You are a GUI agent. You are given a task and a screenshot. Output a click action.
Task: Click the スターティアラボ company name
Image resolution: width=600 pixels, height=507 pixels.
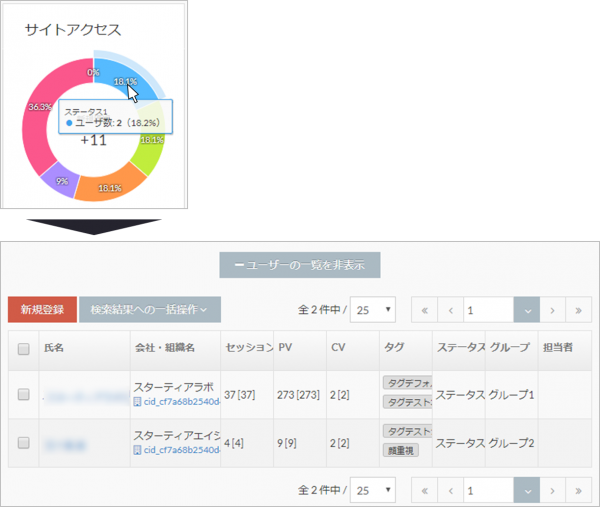pyautogui.click(x=173, y=387)
